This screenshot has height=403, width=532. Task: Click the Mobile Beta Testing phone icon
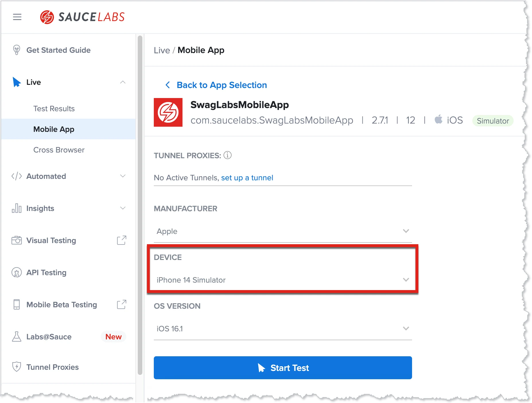coord(17,304)
